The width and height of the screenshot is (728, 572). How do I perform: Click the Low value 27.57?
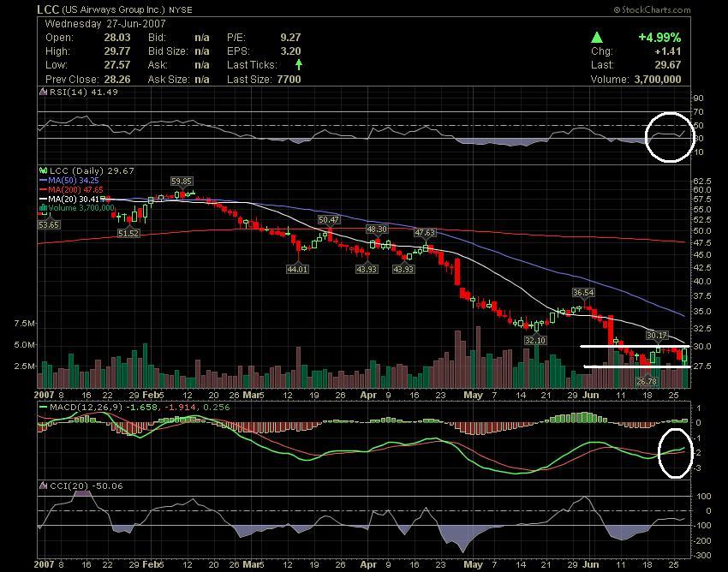117,65
